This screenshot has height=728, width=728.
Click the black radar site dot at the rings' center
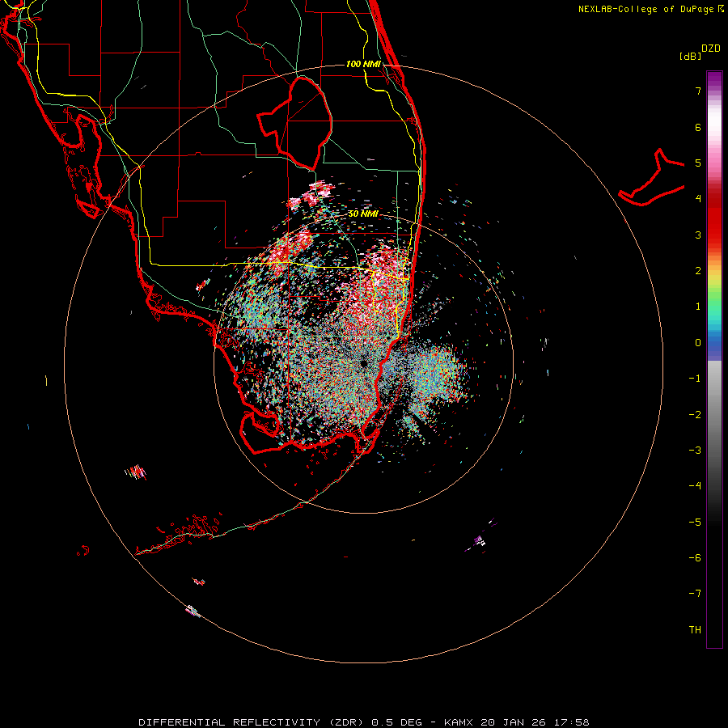tap(363, 363)
